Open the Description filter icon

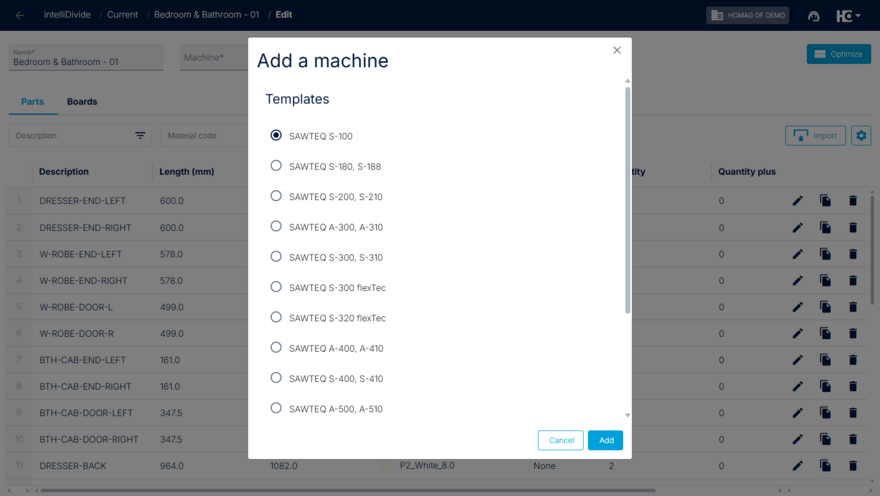(140, 135)
